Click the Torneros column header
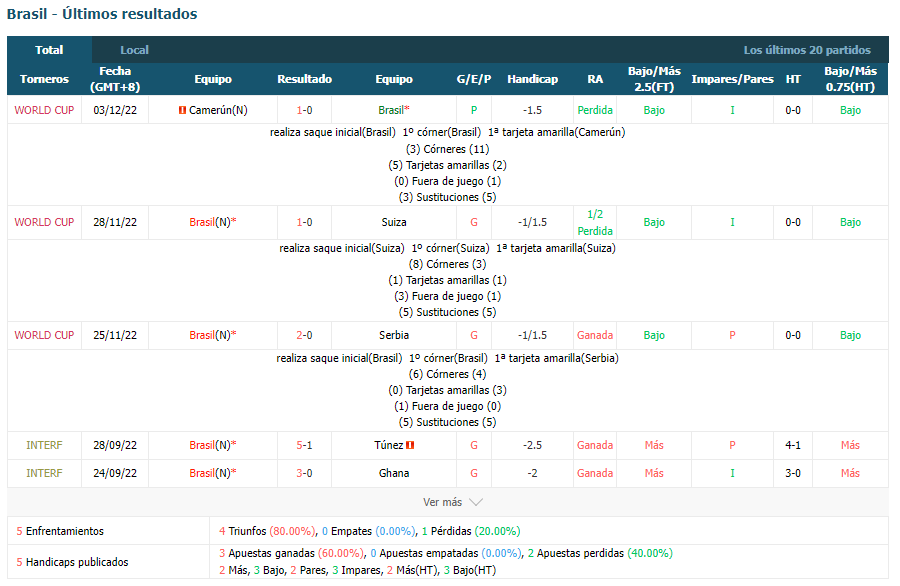 pos(44,79)
